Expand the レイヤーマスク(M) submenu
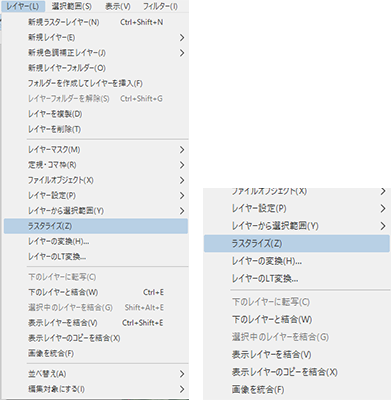391x400 pixels. pos(96,150)
